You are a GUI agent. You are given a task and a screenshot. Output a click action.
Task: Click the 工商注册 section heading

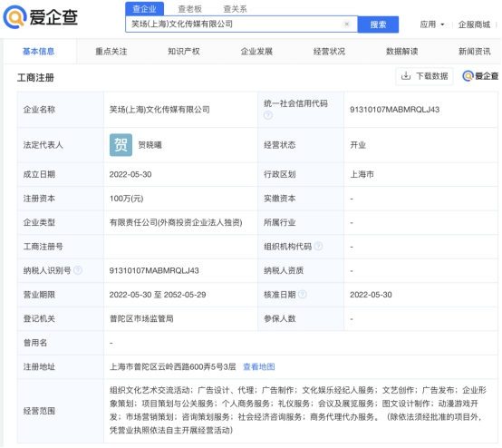tap(35, 78)
